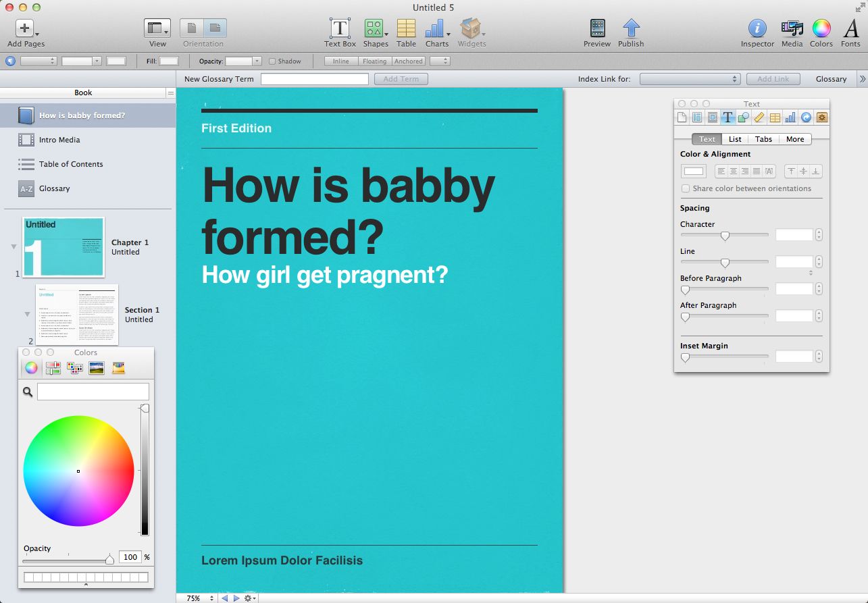The image size is (868, 603).
Task: Open the Charts tool
Action: [436, 28]
